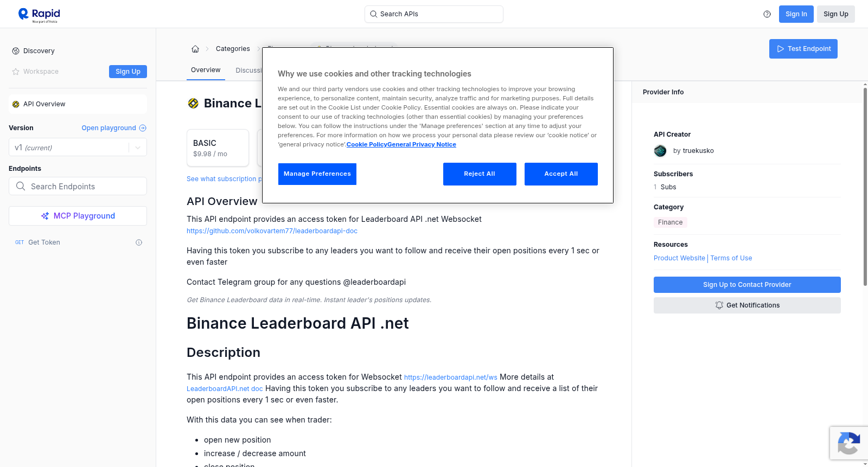Viewport: 868px width, 467px height.
Task: Click Accept All cookies button
Action: coord(561,174)
